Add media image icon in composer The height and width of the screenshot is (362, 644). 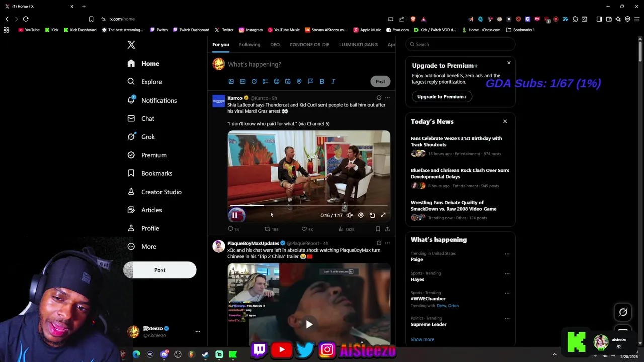(x=231, y=81)
